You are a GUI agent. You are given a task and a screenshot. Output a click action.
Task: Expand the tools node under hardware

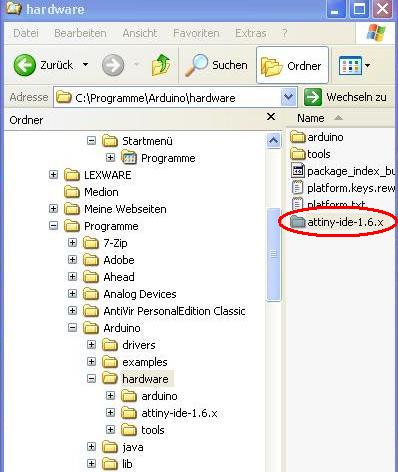pos(110,430)
